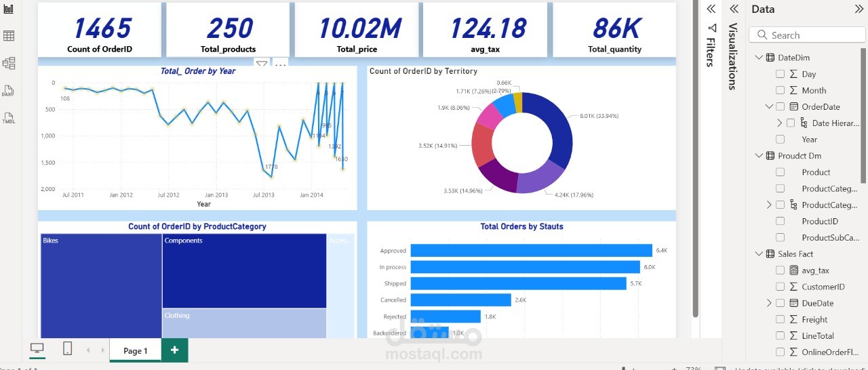The image size is (868, 370).
Task: Select the avg_tax card
Action: (486, 30)
